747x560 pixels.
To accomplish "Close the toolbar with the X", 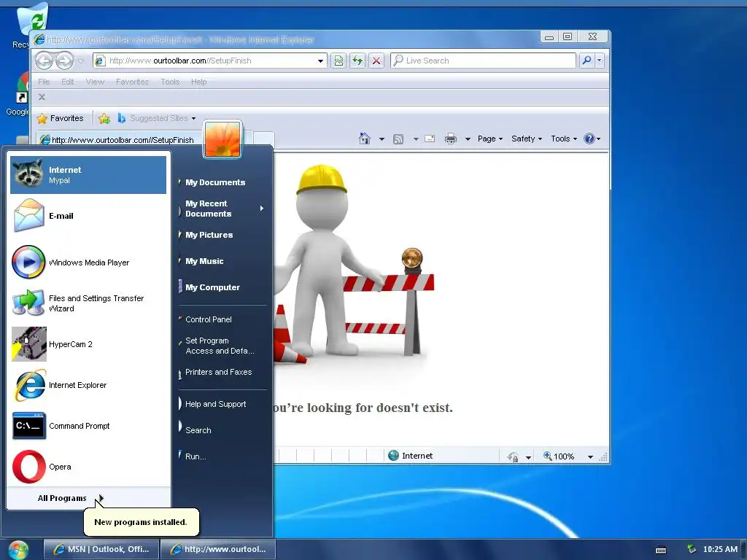I will [x=42, y=97].
